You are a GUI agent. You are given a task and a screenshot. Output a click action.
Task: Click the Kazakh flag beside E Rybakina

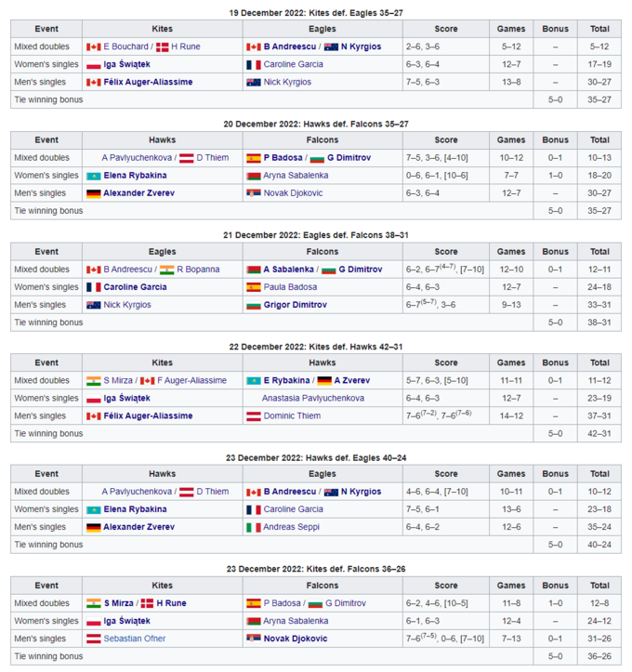253,380
